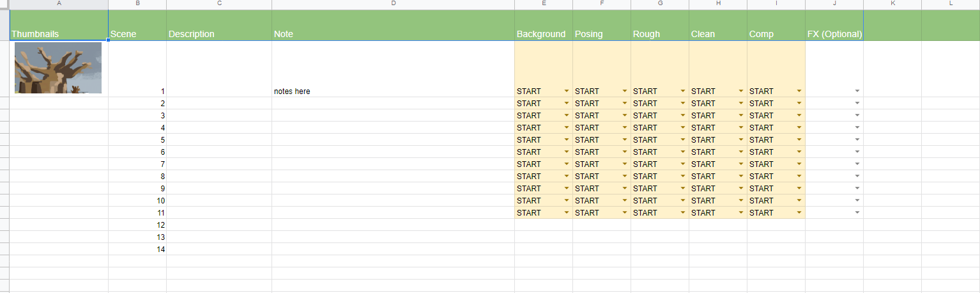Open FX (Optional) dropdown for scene 11
The image size is (980, 293).
857,213
